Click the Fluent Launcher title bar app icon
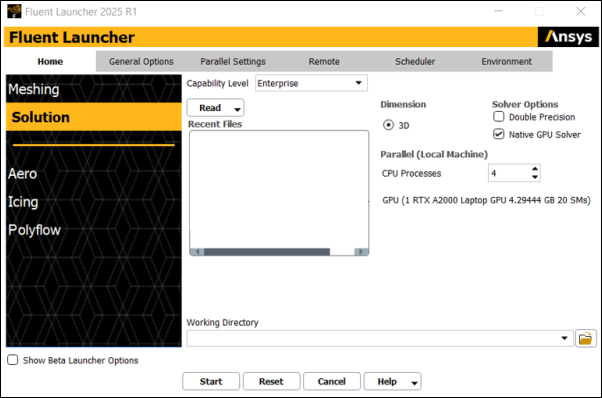This screenshot has width=602, height=398. click(14, 12)
